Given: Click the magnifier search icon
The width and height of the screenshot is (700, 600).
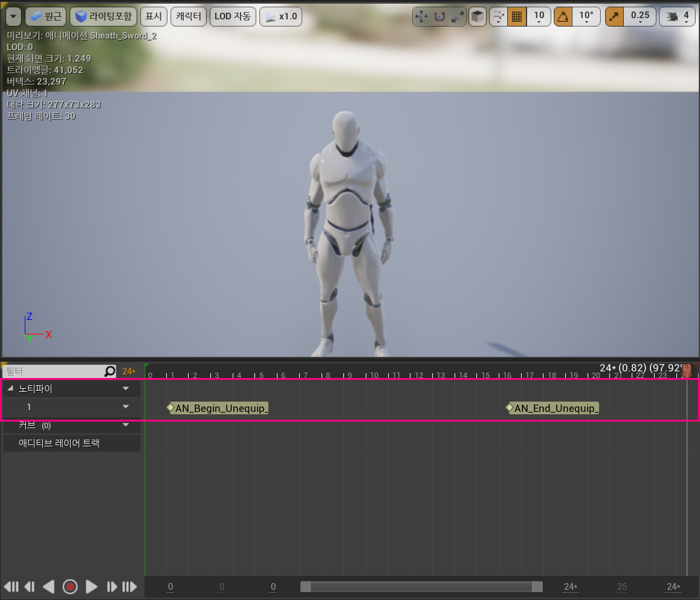Looking at the screenshot, I should tap(110, 371).
